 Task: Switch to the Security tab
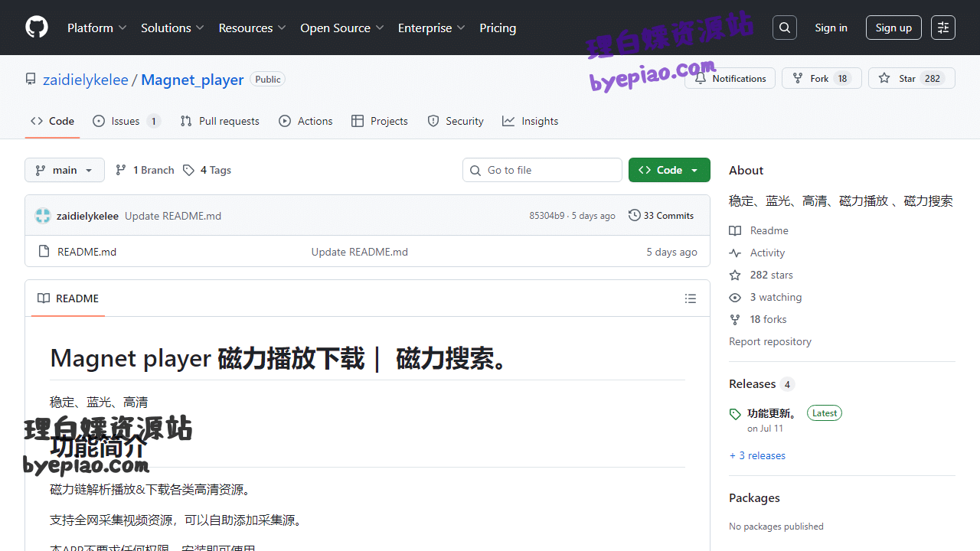tap(456, 121)
